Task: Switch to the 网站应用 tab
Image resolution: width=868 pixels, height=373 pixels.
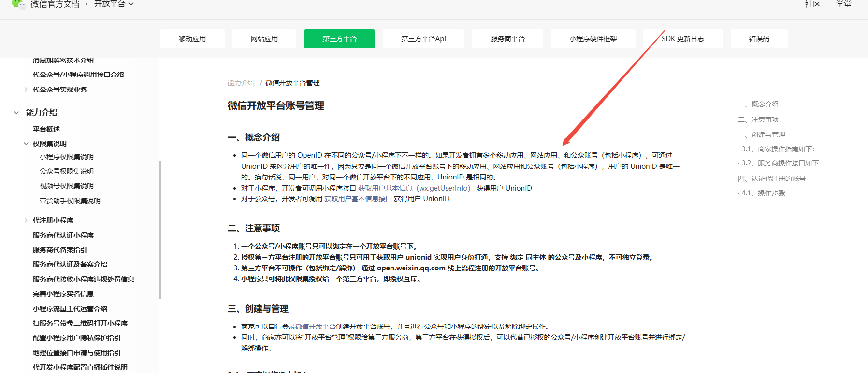Action: coord(264,39)
